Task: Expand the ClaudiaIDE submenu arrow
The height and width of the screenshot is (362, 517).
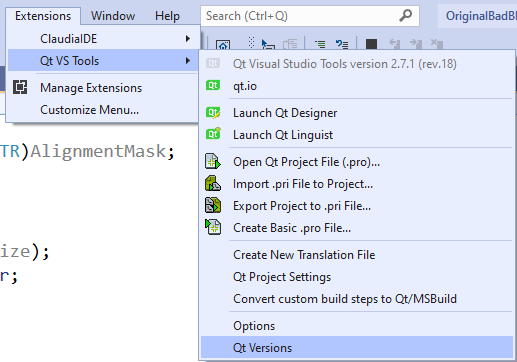Action: [x=188, y=39]
